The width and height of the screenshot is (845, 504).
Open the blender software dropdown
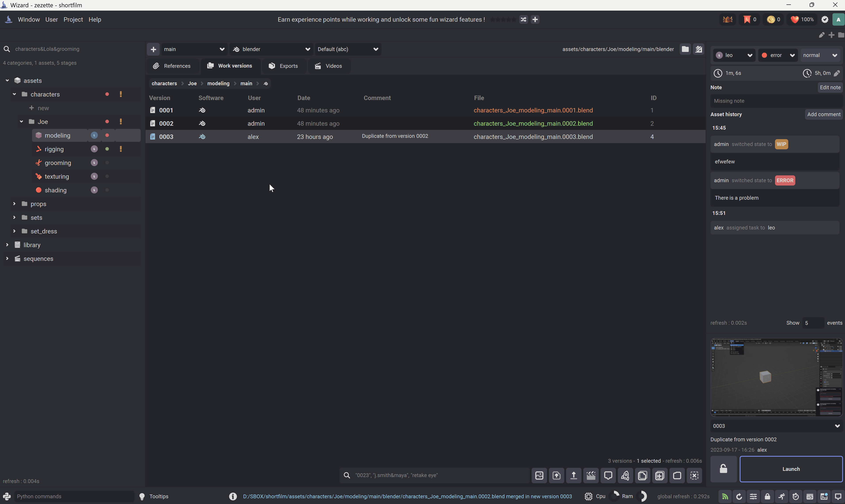click(271, 49)
